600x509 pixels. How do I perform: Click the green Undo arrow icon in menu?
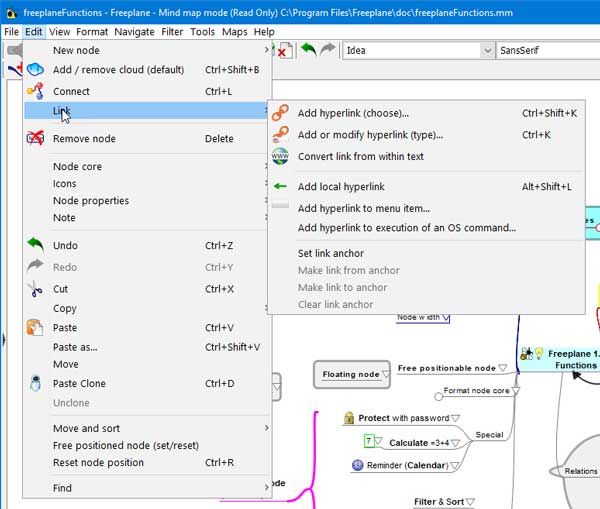point(35,245)
